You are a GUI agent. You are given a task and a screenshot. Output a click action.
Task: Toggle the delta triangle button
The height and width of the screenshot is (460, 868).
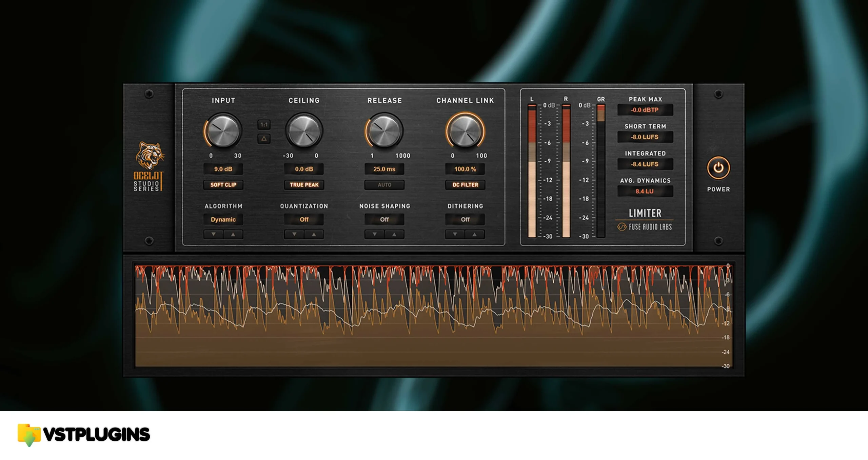click(264, 139)
